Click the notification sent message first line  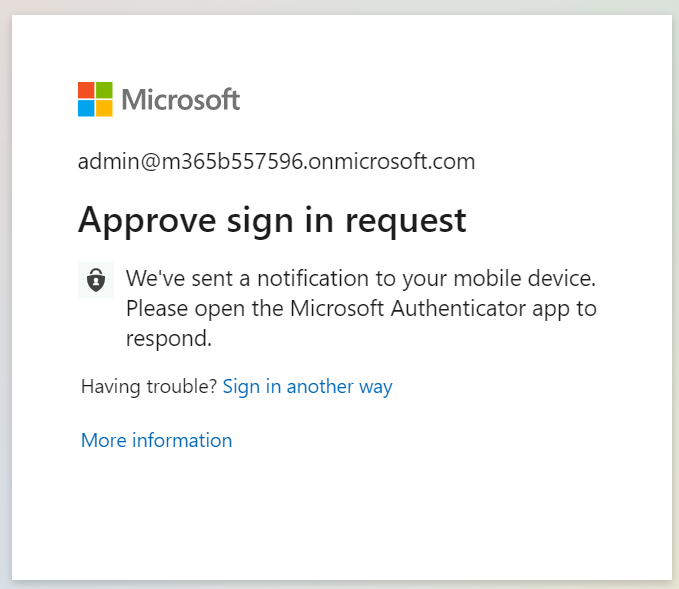click(x=361, y=278)
